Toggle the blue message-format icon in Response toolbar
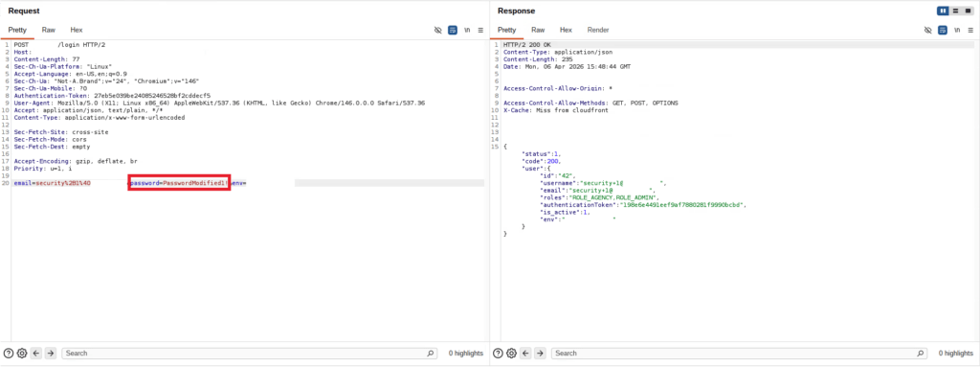980x367 pixels. tap(943, 30)
